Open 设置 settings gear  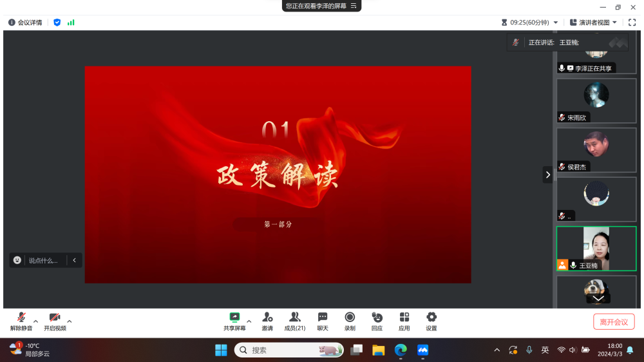tap(431, 317)
